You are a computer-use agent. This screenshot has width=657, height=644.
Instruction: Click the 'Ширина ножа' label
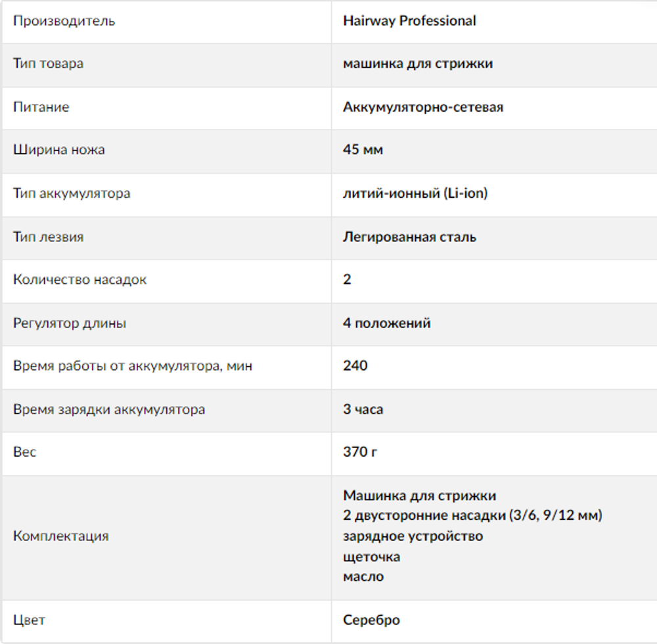[58, 150]
